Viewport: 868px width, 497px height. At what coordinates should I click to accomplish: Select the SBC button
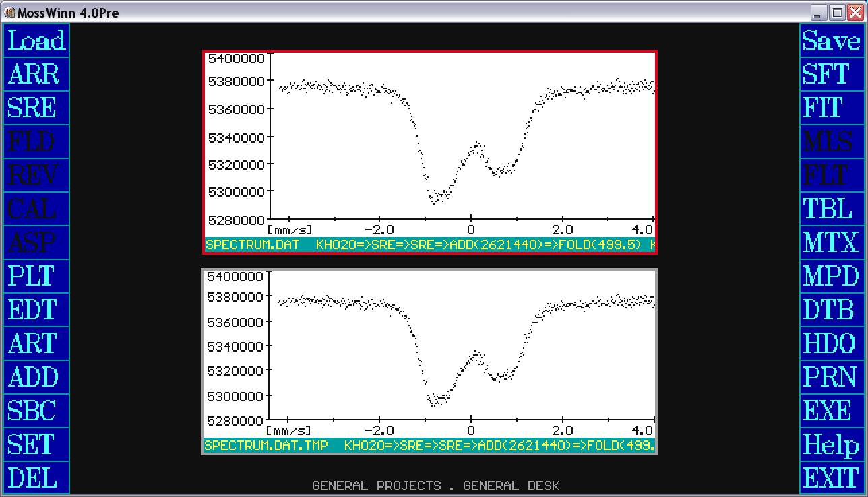(x=36, y=411)
